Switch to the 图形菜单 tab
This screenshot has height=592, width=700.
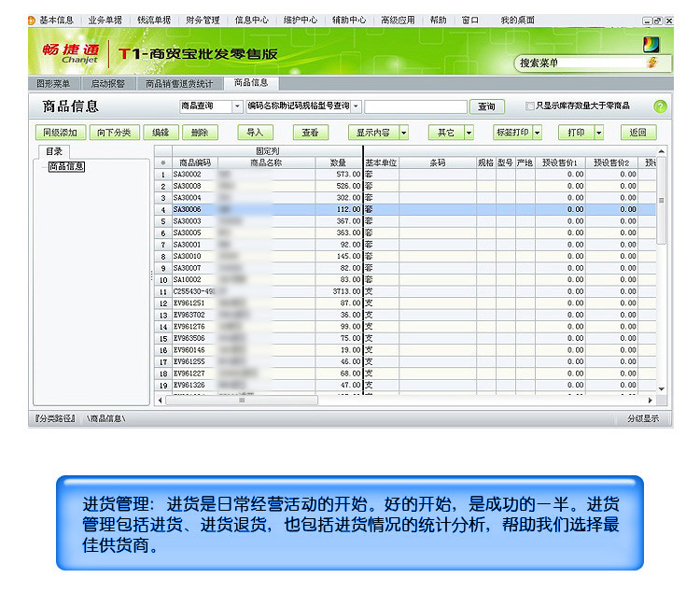point(53,83)
